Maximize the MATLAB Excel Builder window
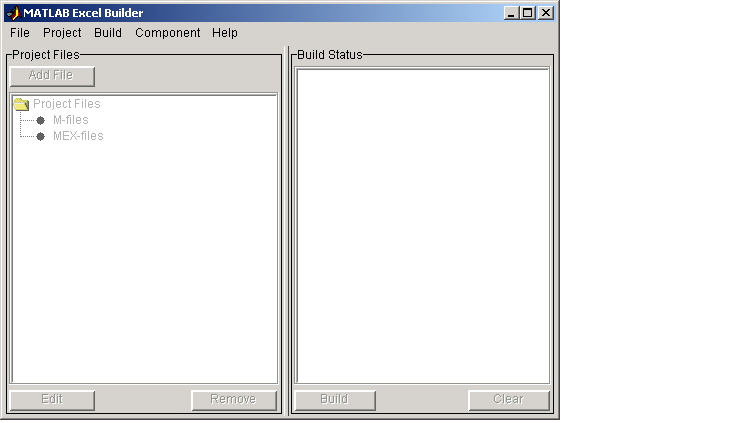740x423 pixels. pos(528,13)
